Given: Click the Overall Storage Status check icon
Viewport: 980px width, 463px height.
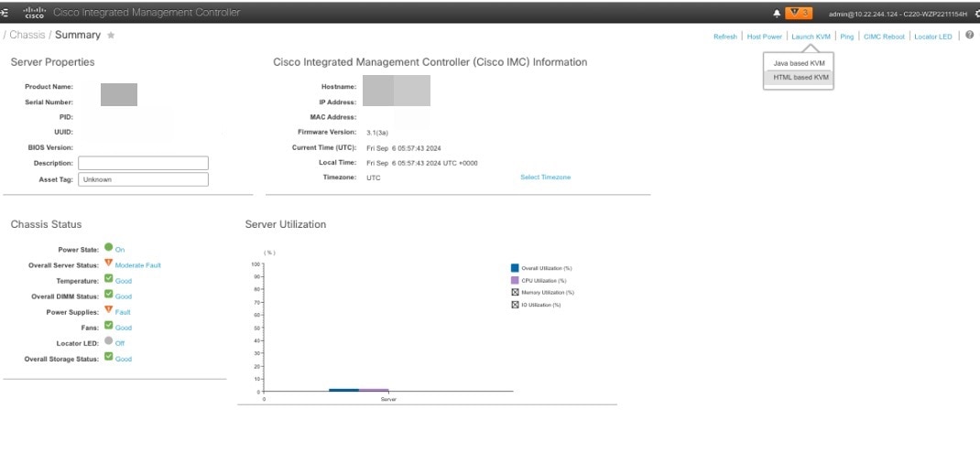Looking at the screenshot, I should (x=109, y=356).
